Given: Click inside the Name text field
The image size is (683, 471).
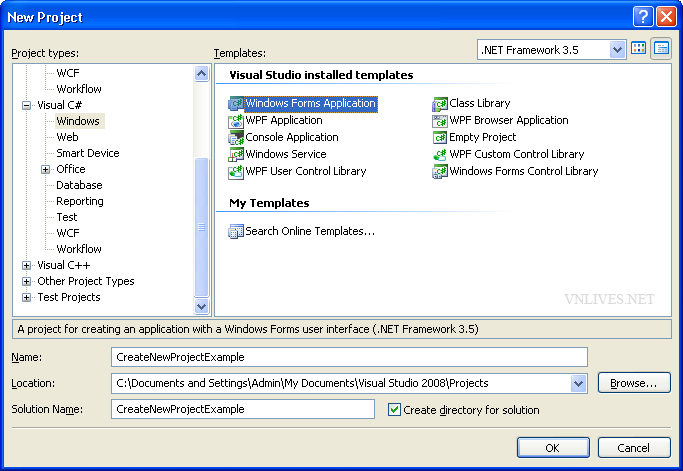Looking at the screenshot, I should (349, 357).
